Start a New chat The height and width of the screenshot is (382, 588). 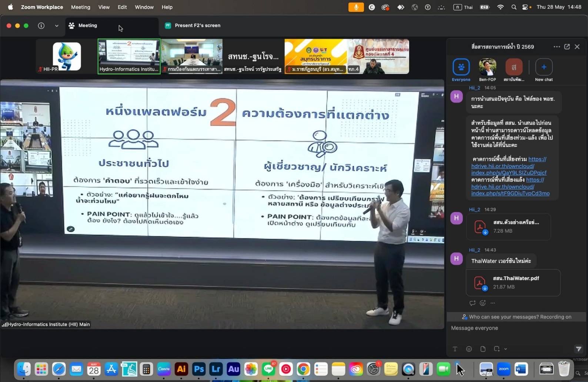544,70
